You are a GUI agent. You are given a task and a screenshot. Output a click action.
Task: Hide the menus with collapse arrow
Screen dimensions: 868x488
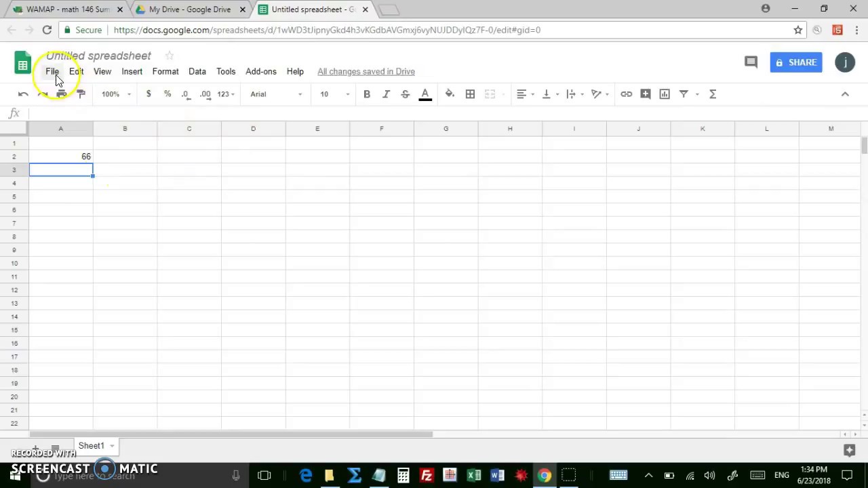point(845,94)
